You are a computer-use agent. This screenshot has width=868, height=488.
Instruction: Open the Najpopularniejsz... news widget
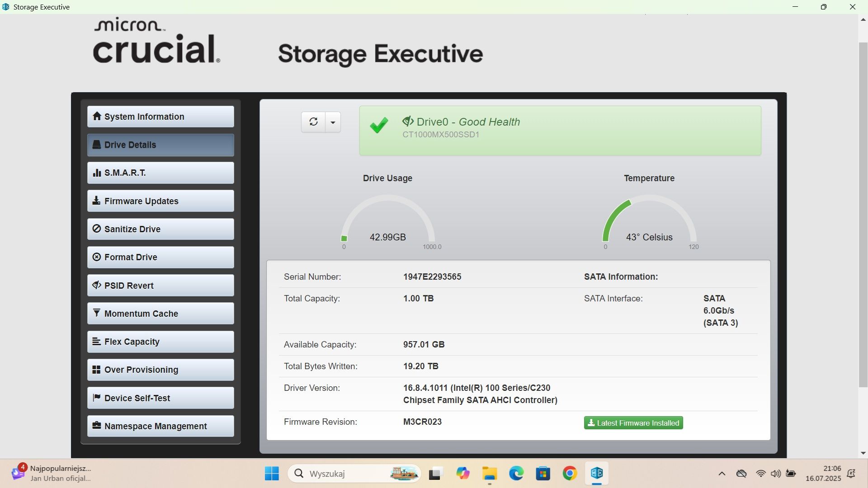pyautogui.click(x=52, y=474)
